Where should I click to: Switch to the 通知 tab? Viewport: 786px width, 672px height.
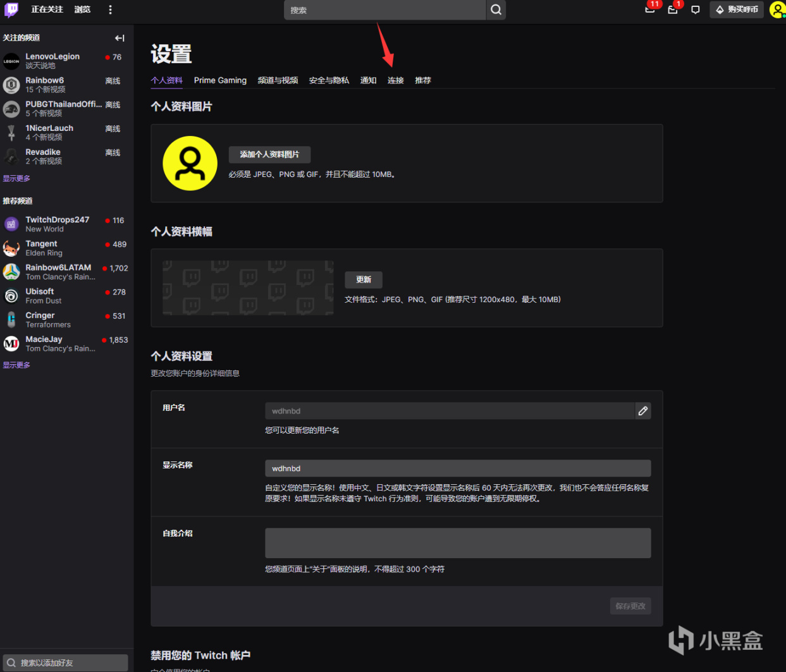point(368,80)
